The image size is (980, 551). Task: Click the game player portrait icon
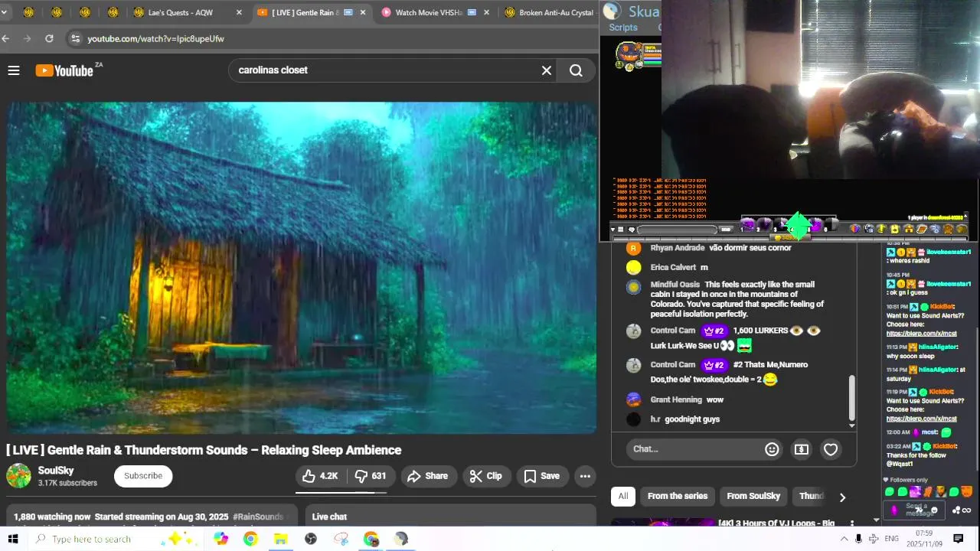coord(628,54)
